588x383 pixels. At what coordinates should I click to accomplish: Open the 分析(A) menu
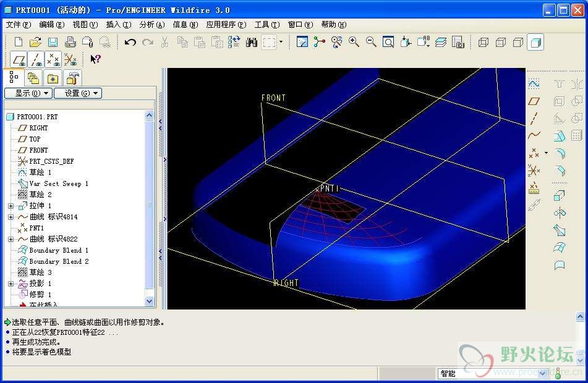(152, 25)
